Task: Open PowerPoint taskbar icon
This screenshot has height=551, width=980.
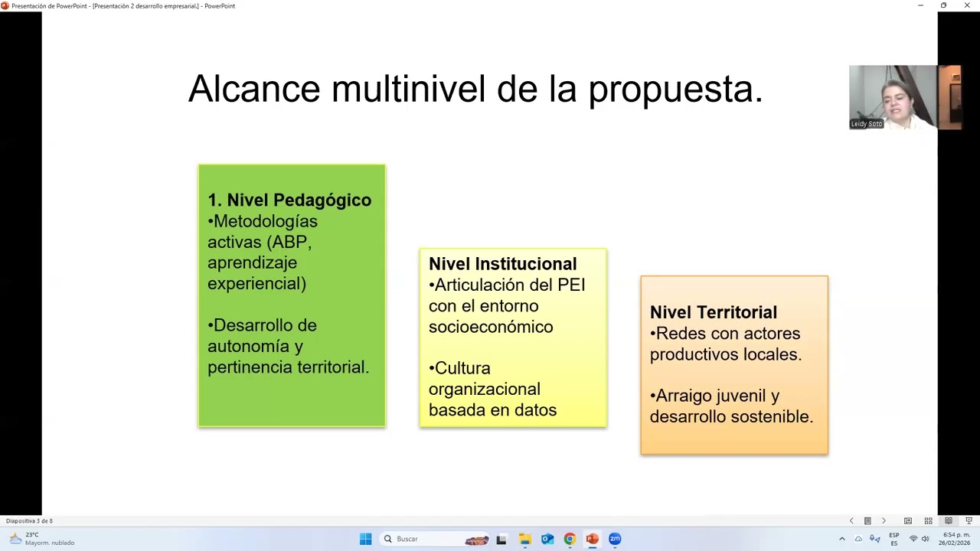Action: click(592, 539)
